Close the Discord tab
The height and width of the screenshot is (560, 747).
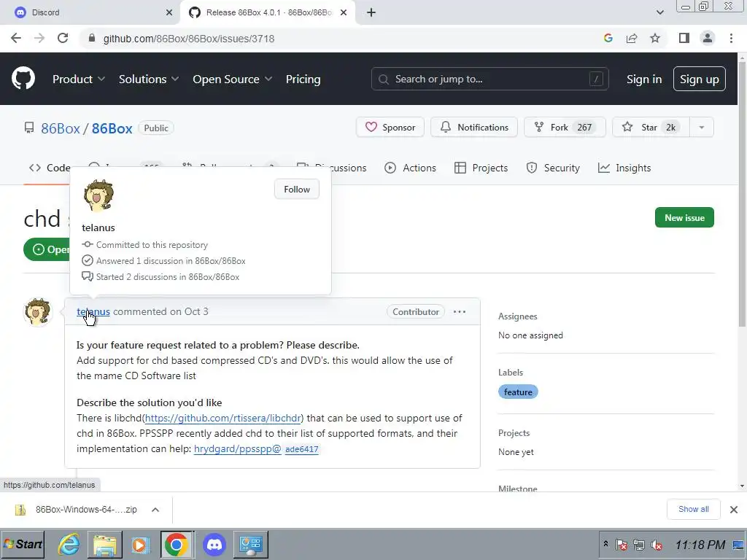click(x=169, y=12)
